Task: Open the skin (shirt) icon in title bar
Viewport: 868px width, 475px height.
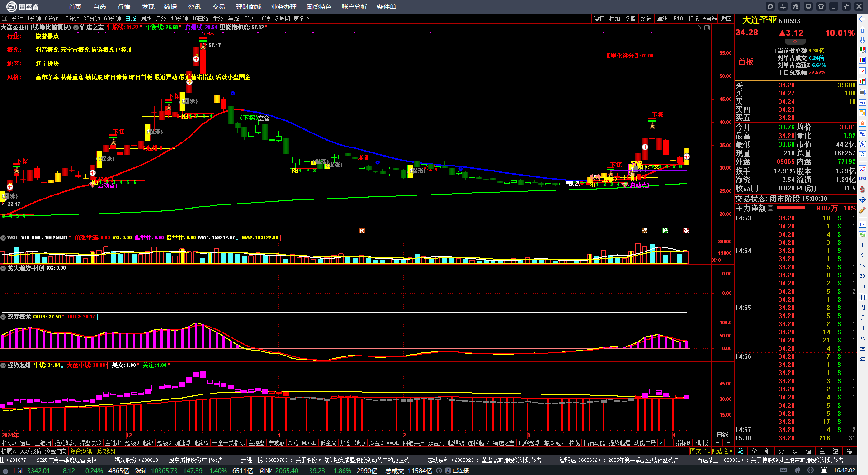Action: [x=821, y=6]
